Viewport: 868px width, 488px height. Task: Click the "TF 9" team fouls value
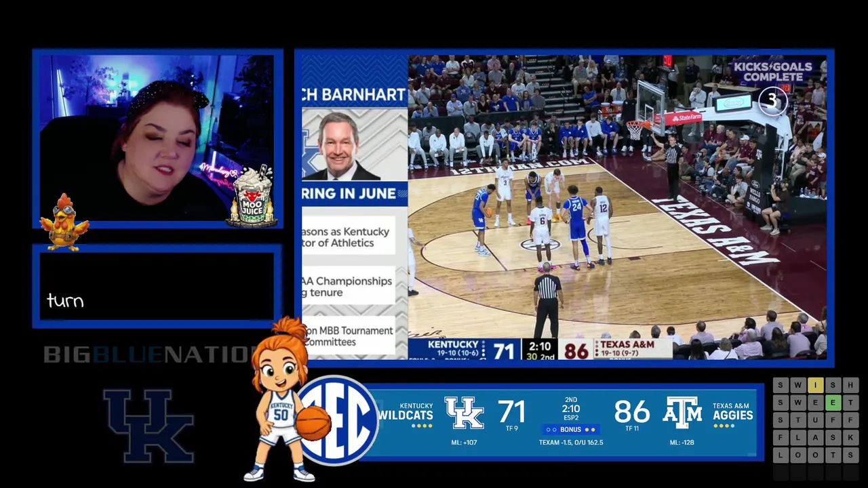pos(511,428)
